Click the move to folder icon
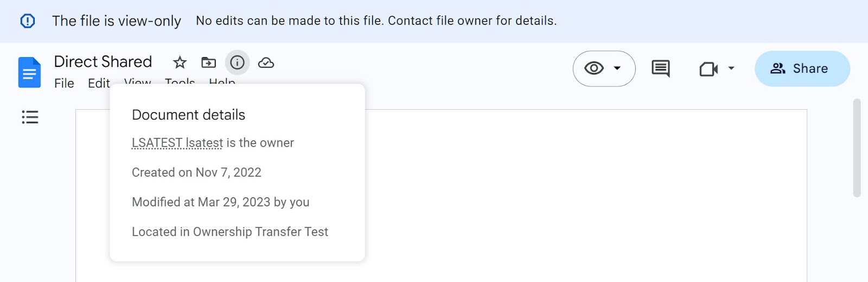 tap(208, 62)
